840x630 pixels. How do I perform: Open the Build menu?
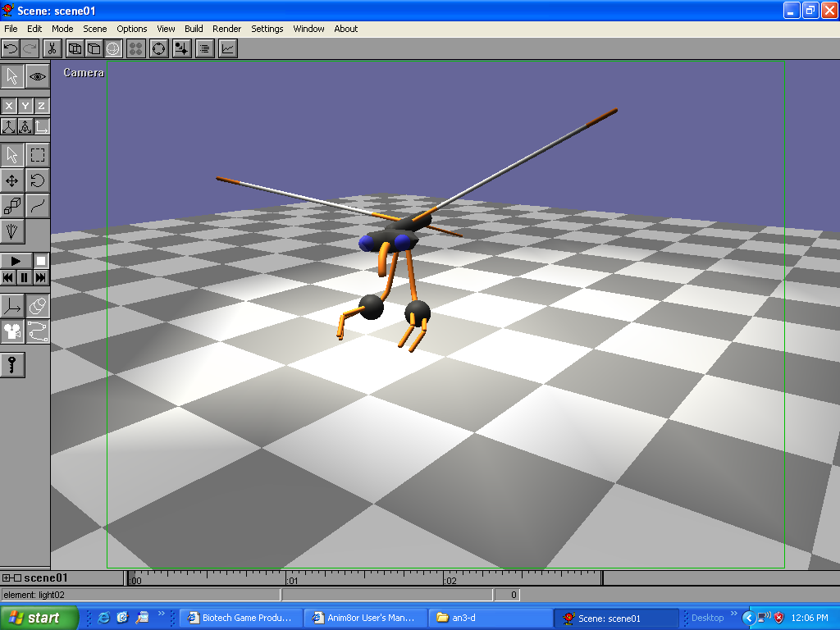[x=194, y=29]
